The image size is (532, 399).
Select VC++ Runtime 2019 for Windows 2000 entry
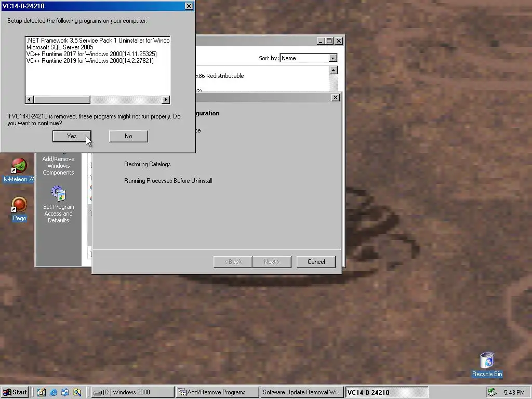tap(90, 61)
